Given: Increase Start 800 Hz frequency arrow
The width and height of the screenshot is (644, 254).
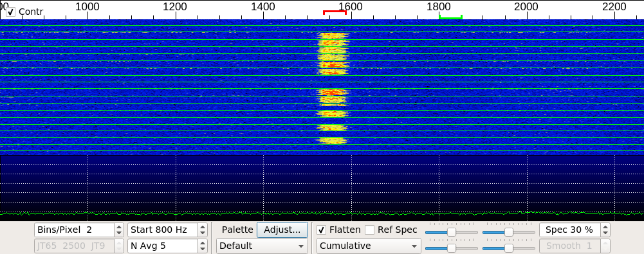Looking at the screenshot, I should click(203, 227).
